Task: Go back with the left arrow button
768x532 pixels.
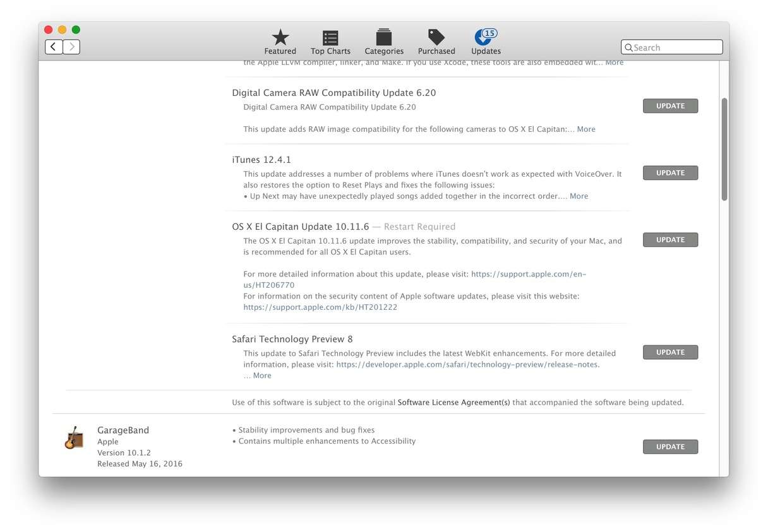Action: pos(54,47)
